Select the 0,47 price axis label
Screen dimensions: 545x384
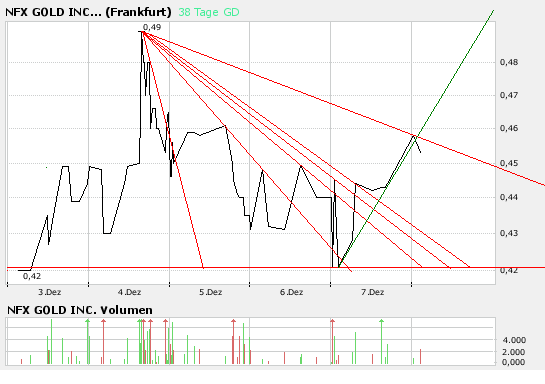[509, 95]
